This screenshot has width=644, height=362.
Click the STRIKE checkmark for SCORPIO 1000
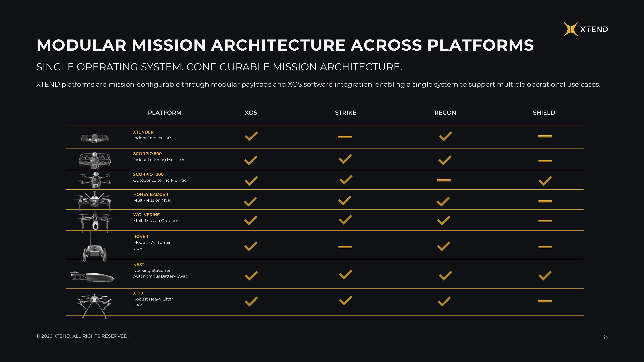tap(346, 180)
